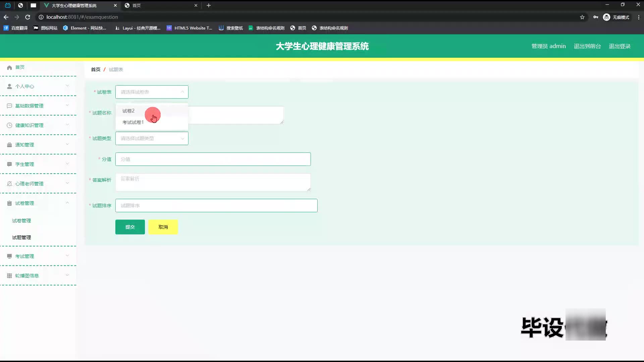Click into the 答案解析 text area
Image resolution: width=644 pixels, height=362 pixels.
point(213,182)
